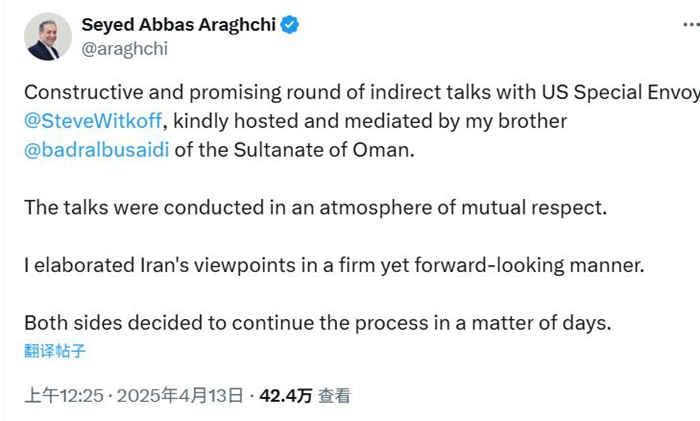Select the 2025年4月13日 post date
The height and width of the screenshot is (421, 700).
(x=180, y=396)
